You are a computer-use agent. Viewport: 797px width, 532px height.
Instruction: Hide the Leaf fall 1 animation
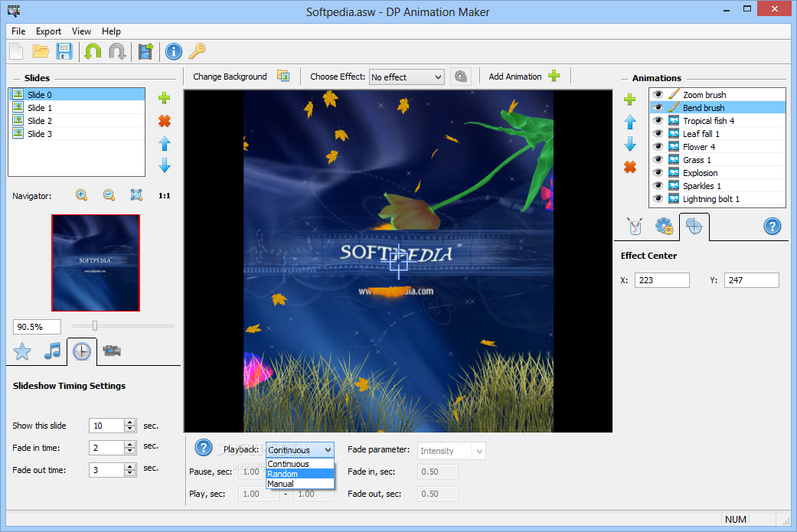coord(658,134)
